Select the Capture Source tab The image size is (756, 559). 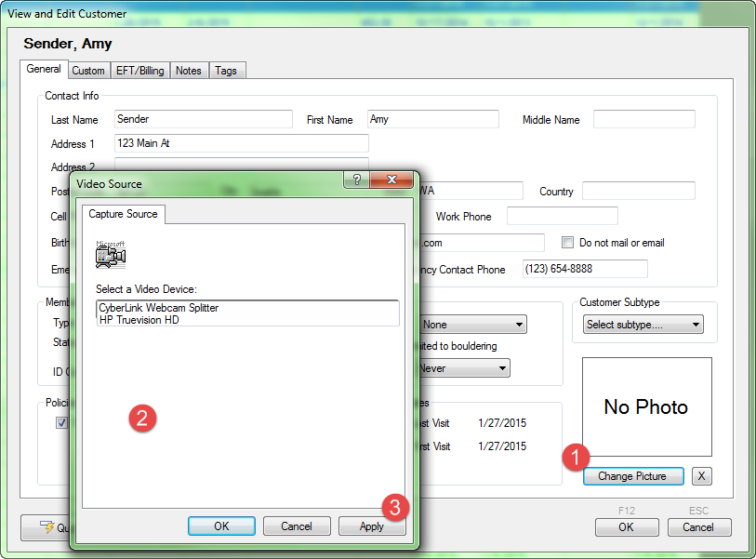click(x=123, y=214)
